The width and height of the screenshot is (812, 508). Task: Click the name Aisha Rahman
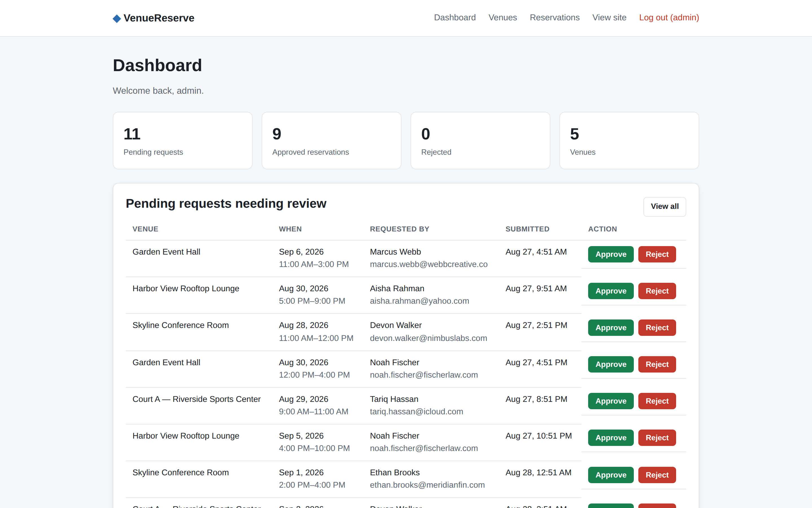point(397,289)
